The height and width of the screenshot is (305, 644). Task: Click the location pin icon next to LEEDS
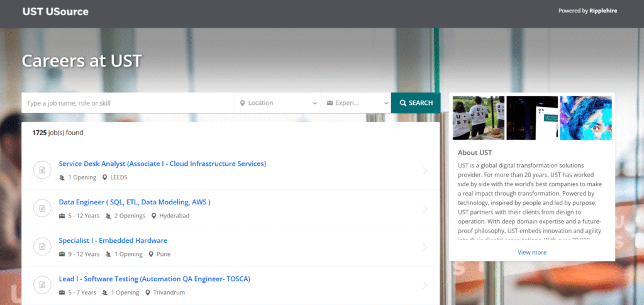105,178
